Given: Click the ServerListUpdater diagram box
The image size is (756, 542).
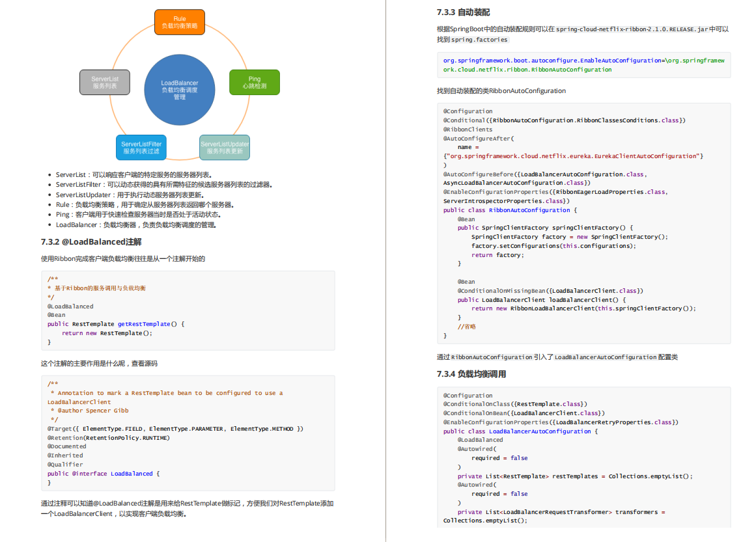Looking at the screenshot, I should (225, 148).
